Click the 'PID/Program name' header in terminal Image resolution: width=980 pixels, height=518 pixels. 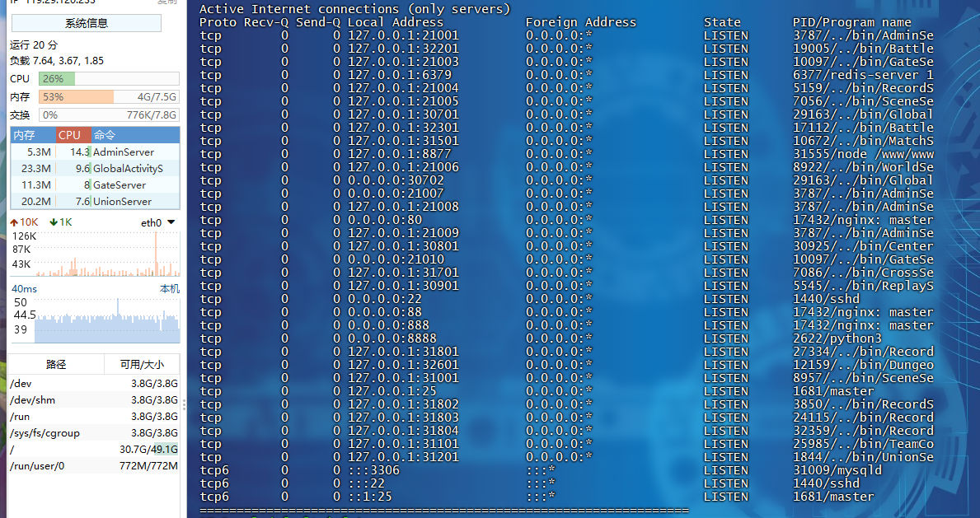tap(852, 22)
